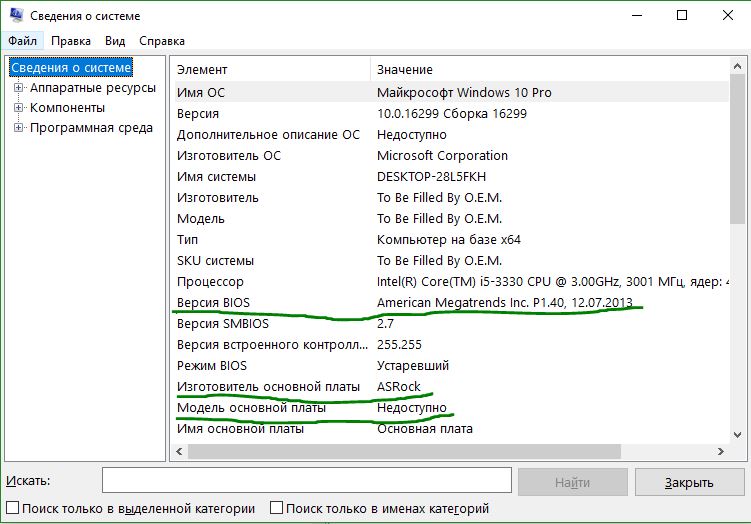
Task: Select Версия SMBIOS row label
Action: [x=223, y=324]
